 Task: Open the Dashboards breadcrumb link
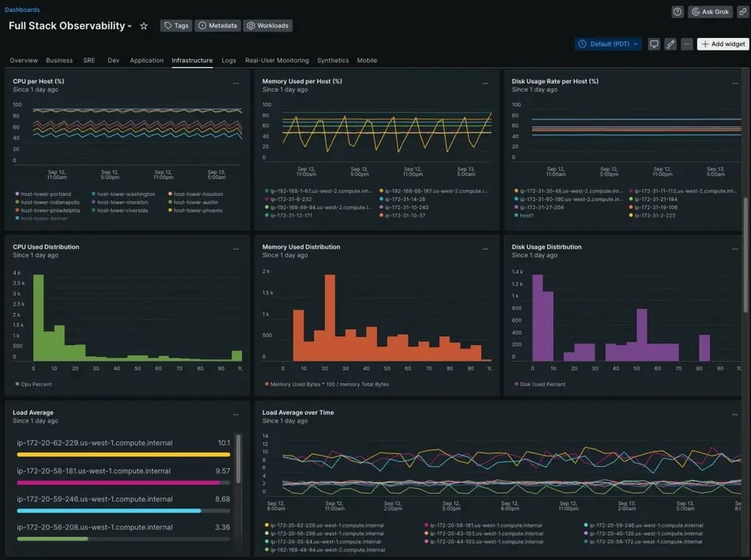pos(21,9)
